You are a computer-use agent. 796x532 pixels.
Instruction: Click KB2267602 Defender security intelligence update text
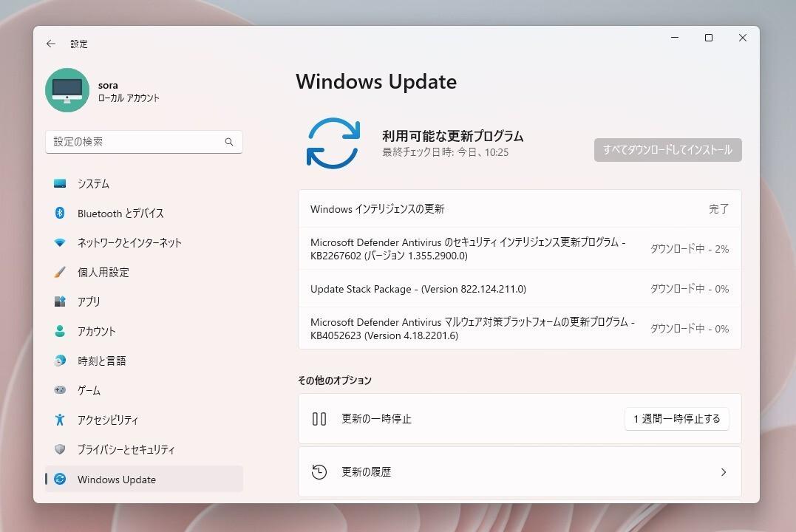468,249
